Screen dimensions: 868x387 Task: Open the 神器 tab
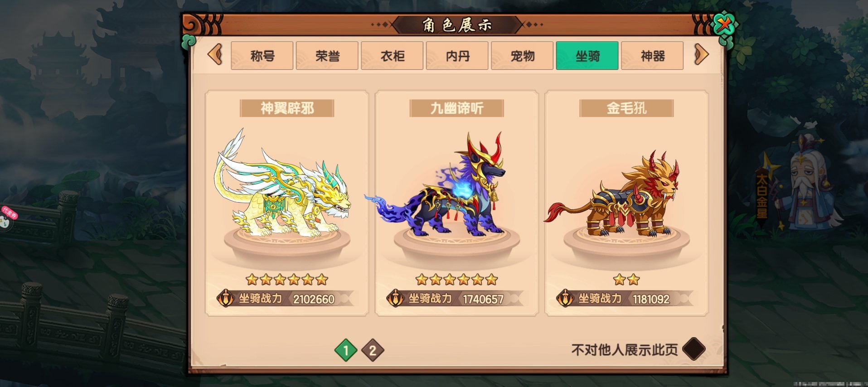click(652, 56)
